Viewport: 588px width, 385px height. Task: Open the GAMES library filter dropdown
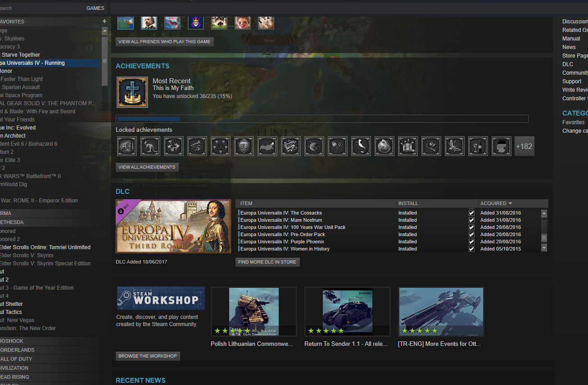[x=95, y=8]
